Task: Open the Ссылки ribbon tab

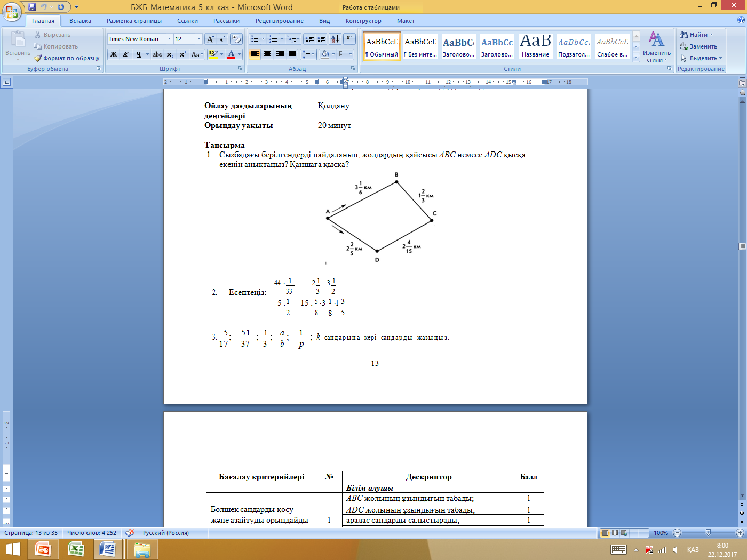Action: click(187, 21)
